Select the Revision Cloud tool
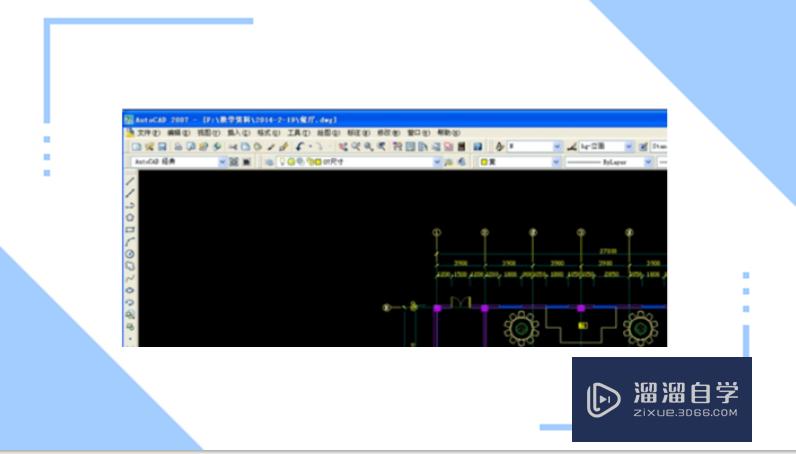Viewport: 796px width, 454px height. click(x=130, y=266)
